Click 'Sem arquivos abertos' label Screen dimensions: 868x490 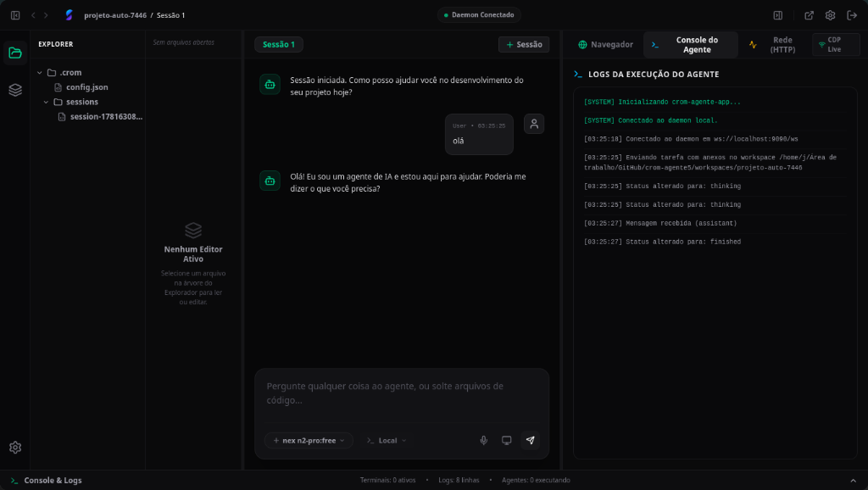click(183, 42)
